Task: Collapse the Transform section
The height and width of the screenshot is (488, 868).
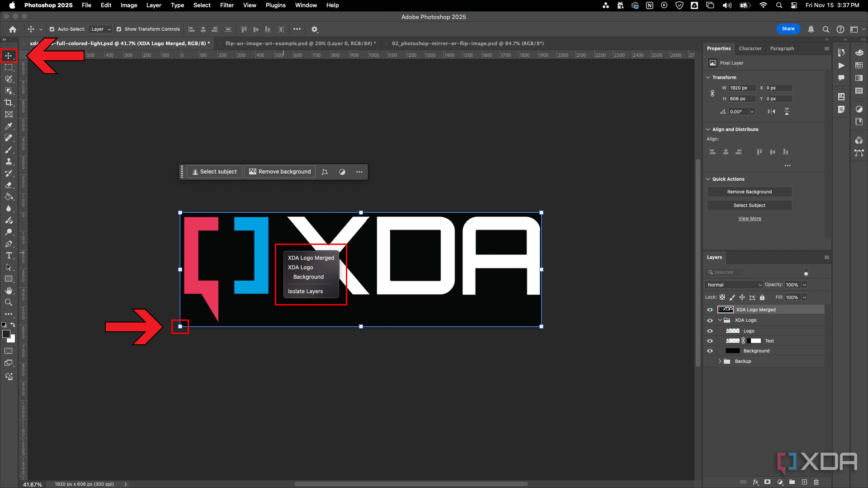Action: point(708,78)
